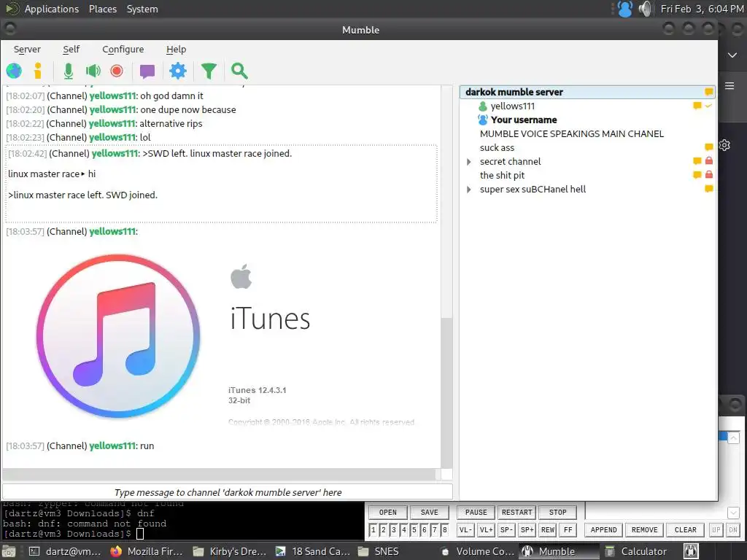Image resolution: width=747 pixels, height=560 pixels.
Task: Click VL- volume down button
Action: 465,530
